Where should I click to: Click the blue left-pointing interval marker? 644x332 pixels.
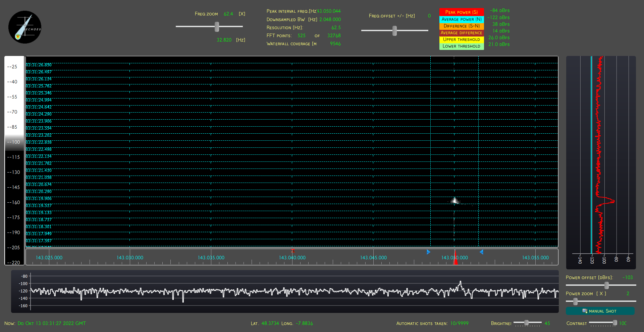(x=481, y=252)
